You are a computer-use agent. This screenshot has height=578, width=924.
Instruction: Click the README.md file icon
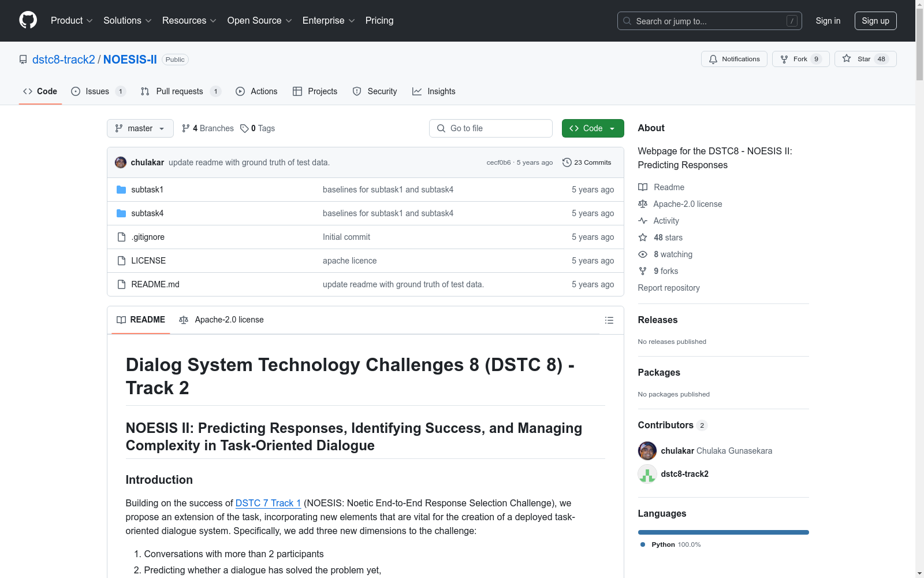[121, 284]
